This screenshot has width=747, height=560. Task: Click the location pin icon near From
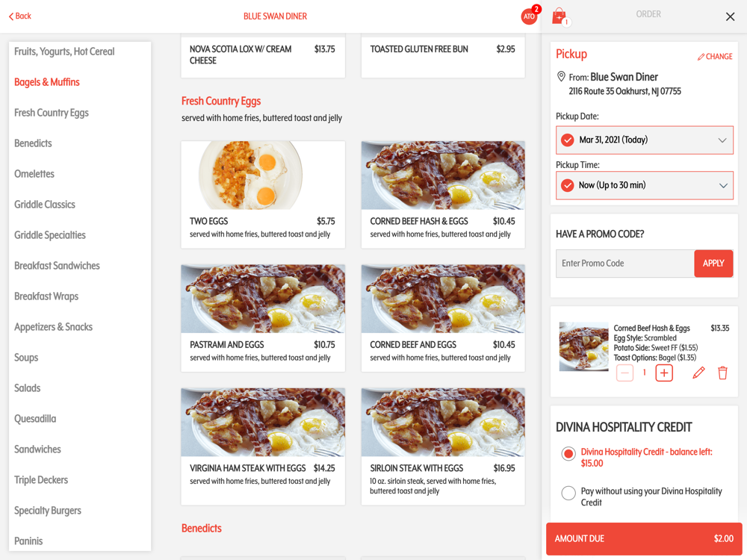[x=561, y=77]
